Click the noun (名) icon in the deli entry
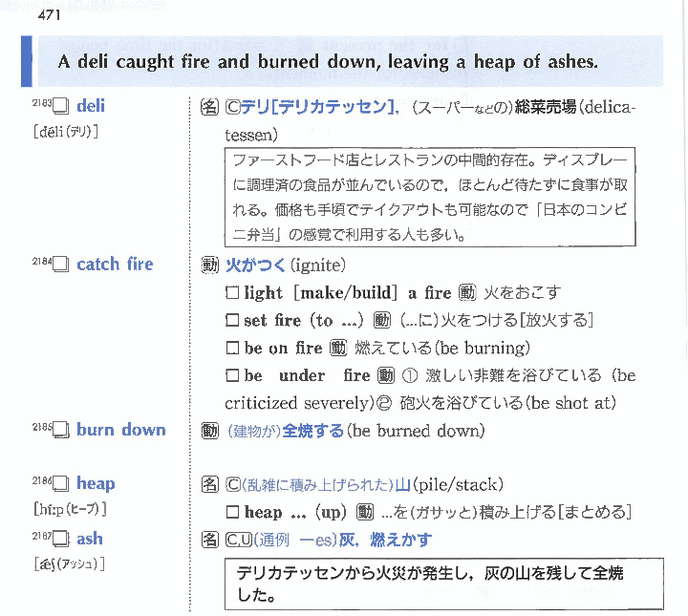Image resolution: width=688 pixels, height=616 pixels. [x=210, y=108]
